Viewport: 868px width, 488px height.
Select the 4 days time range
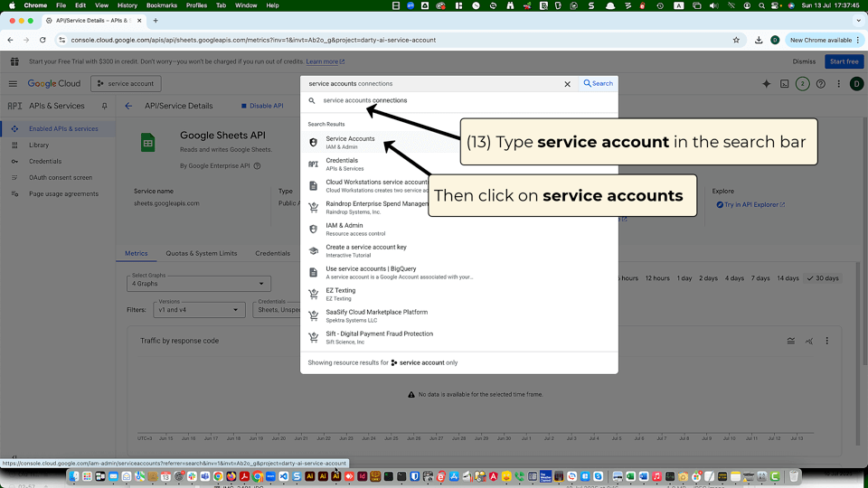pos(734,278)
